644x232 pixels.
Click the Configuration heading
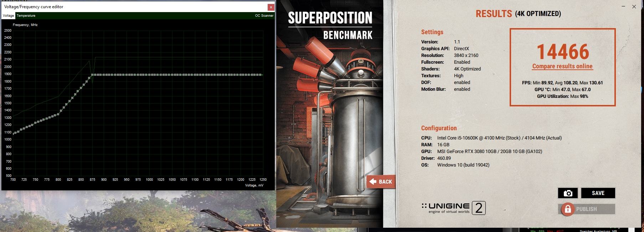[x=439, y=128]
